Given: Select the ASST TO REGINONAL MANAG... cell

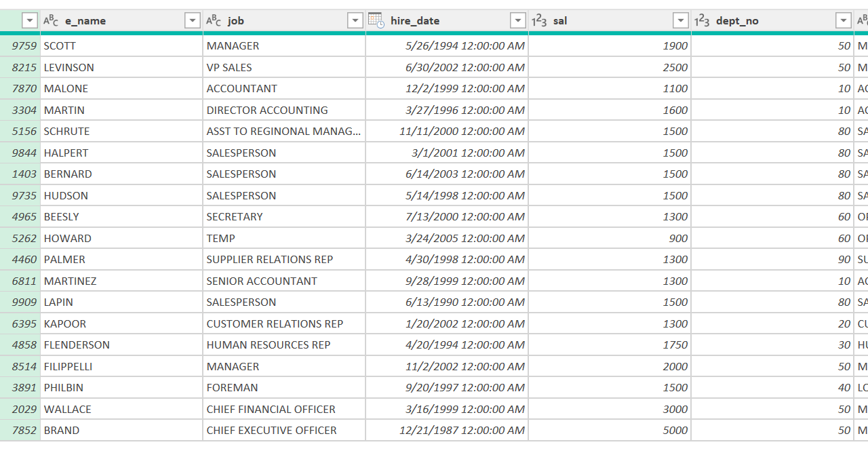Looking at the screenshot, I should coord(284,132).
